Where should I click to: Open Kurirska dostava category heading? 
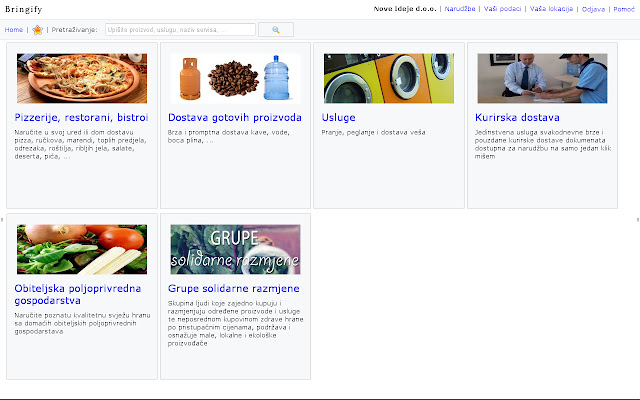[x=517, y=118]
